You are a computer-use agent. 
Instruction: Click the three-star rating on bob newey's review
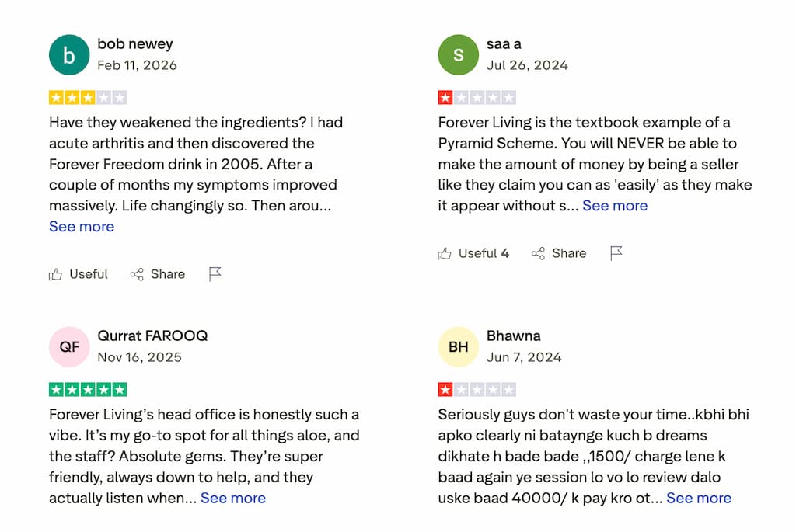pyautogui.click(x=88, y=96)
